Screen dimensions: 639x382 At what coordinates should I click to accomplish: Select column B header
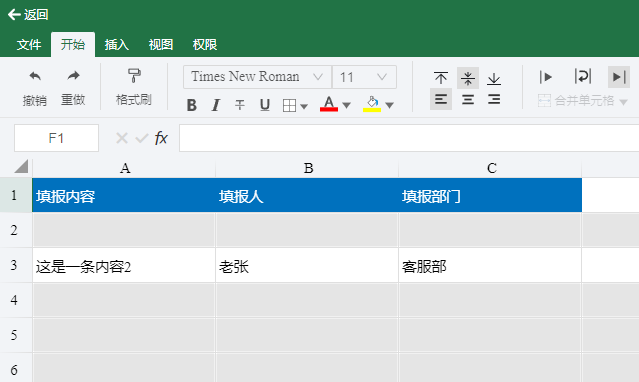pyautogui.click(x=308, y=168)
